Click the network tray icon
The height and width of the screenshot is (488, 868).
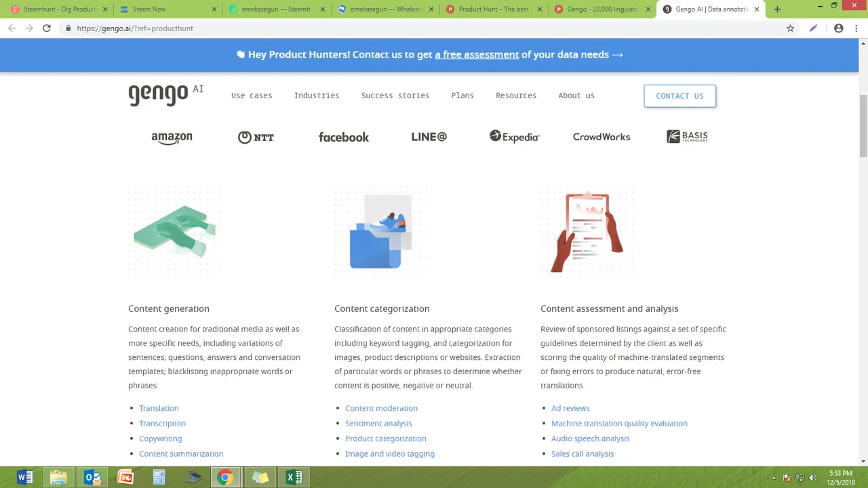800,478
